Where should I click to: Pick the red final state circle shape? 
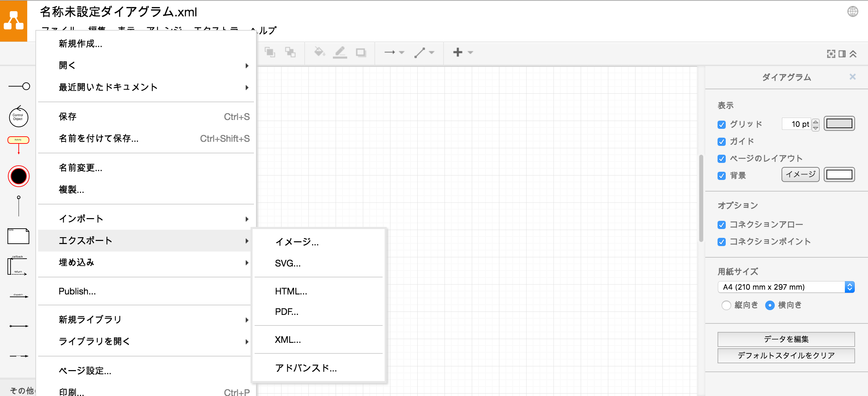pos(18,176)
